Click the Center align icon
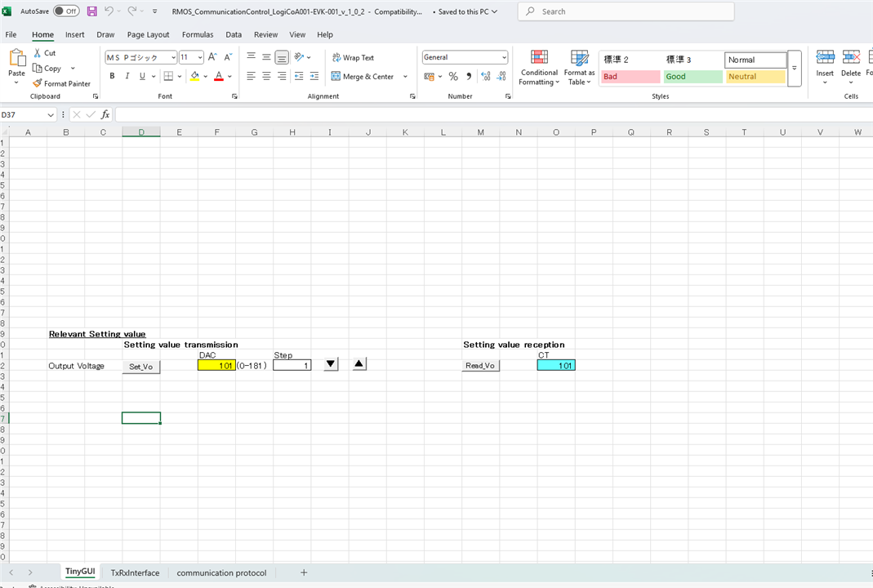873x588 pixels. pos(266,77)
